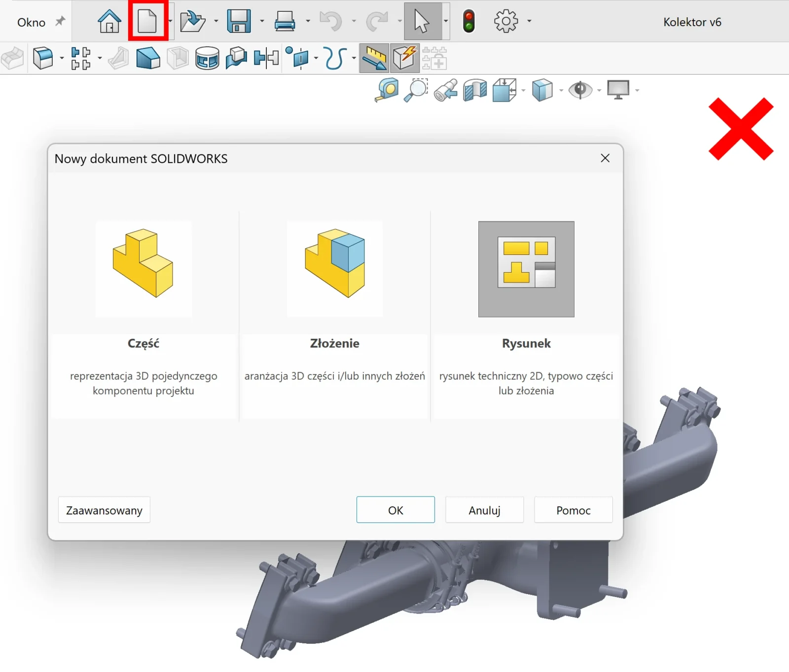The image size is (789, 672).
Task: Open the Okno menu
Action: [x=31, y=22]
